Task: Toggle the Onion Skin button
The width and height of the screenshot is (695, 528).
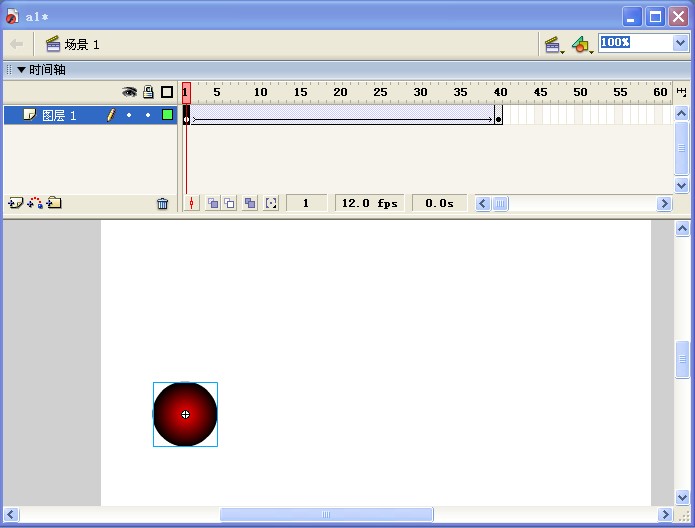Action: tap(213, 203)
